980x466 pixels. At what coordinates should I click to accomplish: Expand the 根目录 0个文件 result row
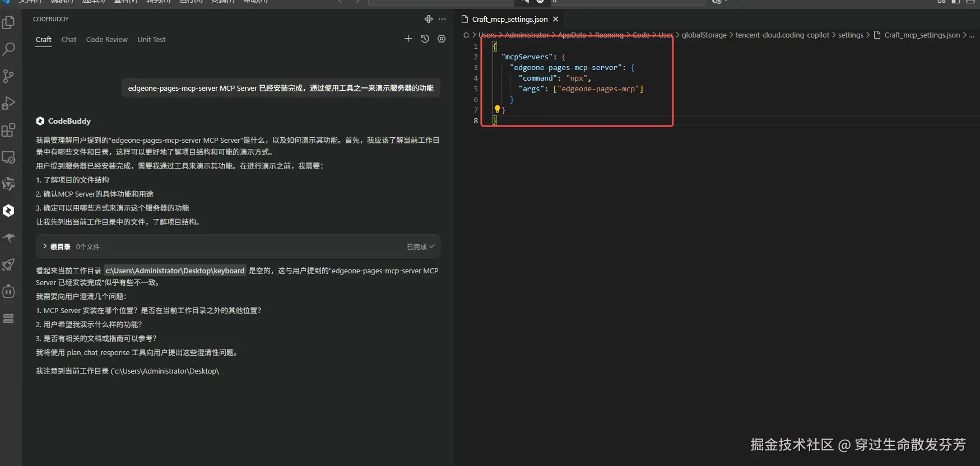238,246
